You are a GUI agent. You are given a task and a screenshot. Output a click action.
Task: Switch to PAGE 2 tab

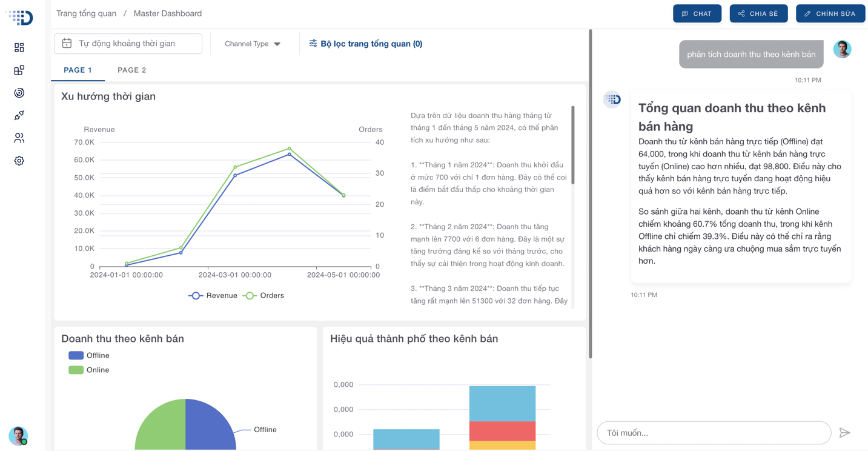coord(132,70)
